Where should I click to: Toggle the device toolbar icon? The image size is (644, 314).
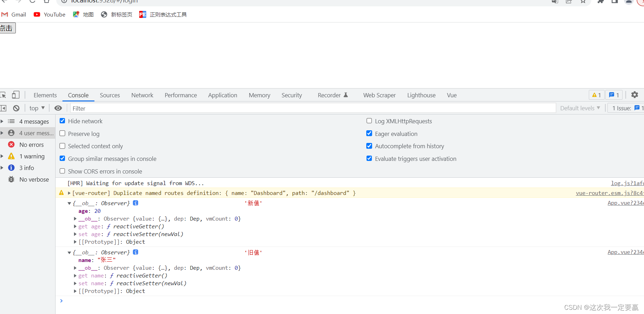coord(16,95)
